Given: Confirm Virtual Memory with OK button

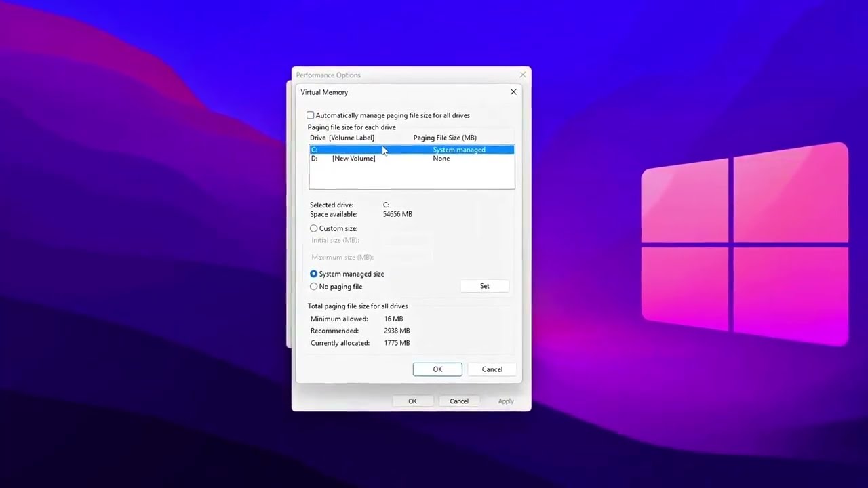Looking at the screenshot, I should (437, 369).
